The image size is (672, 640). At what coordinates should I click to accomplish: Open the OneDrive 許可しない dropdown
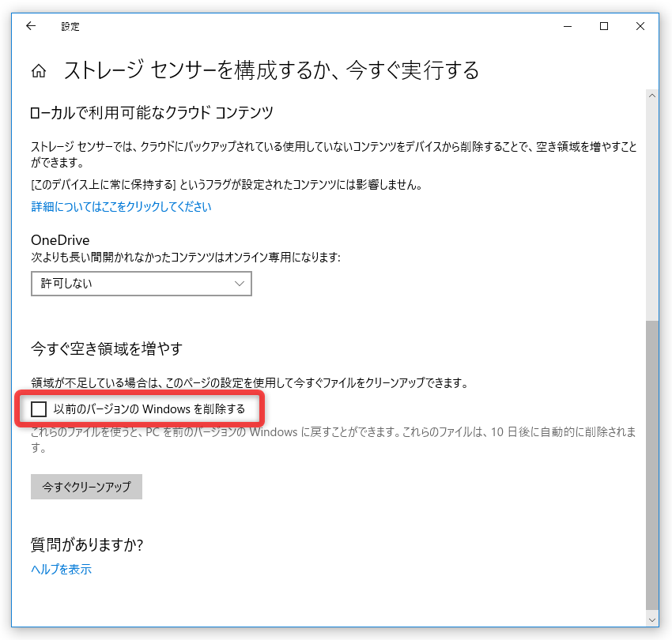(x=141, y=284)
